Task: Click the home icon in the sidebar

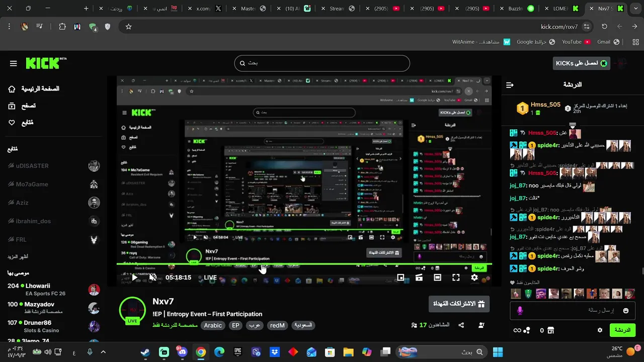Action: click(12, 89)
